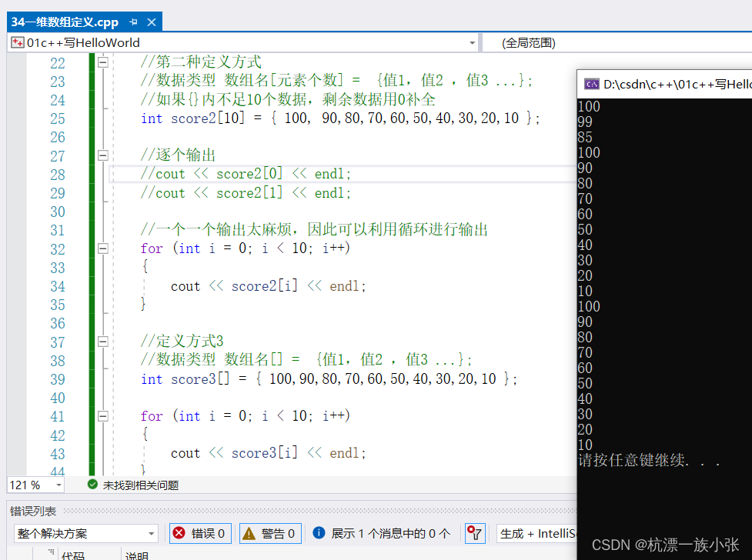Collapse the comment block at line 27
The height and width of the screenshot is (560, 752).
point(102,155)
